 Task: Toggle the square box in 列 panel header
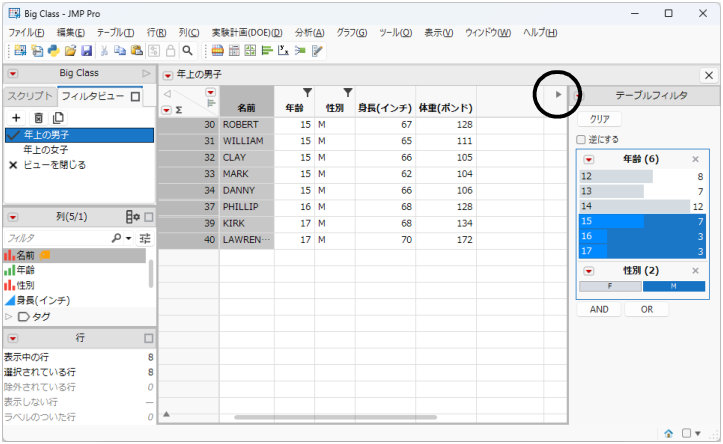(x=148, y=217)
